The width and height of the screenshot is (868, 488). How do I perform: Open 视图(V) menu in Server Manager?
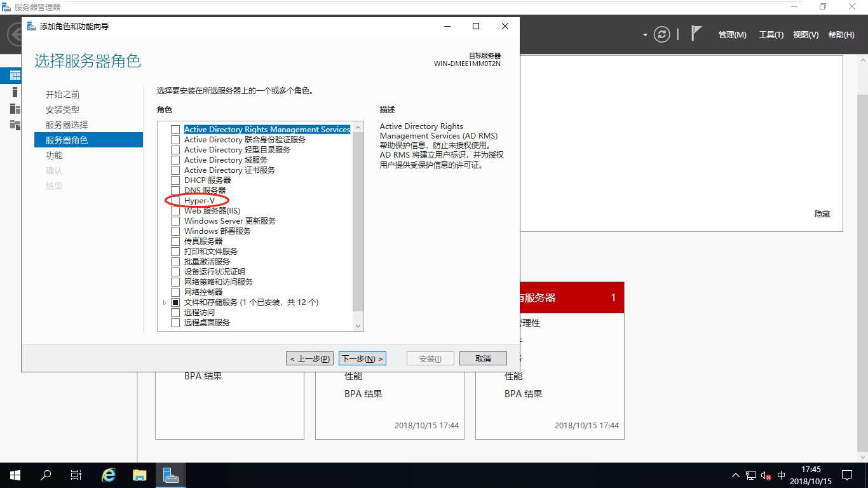click(x=806, y=35)
